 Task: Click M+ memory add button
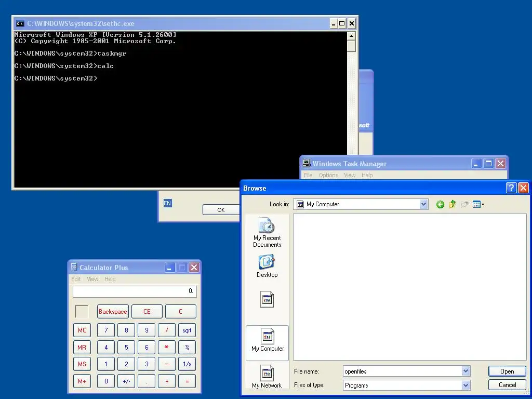pos(82,381)
